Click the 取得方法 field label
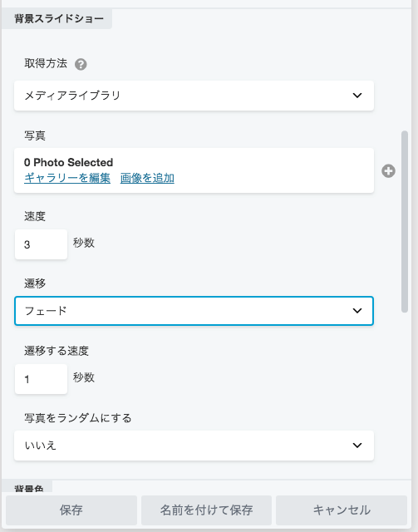The height and width of the screenshot is (532, 418). pos(46,63)
